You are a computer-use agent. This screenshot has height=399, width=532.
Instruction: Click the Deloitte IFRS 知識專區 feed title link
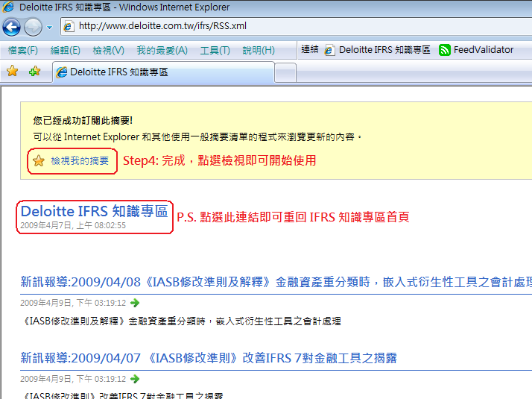click(x=94, y=211)
